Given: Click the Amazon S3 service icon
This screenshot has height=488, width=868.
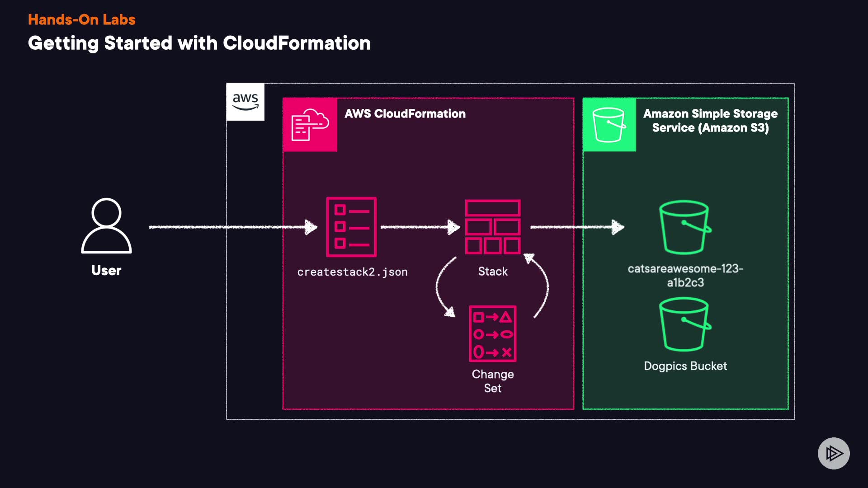Looking at the screenshot, I should (x=609, y=125).
